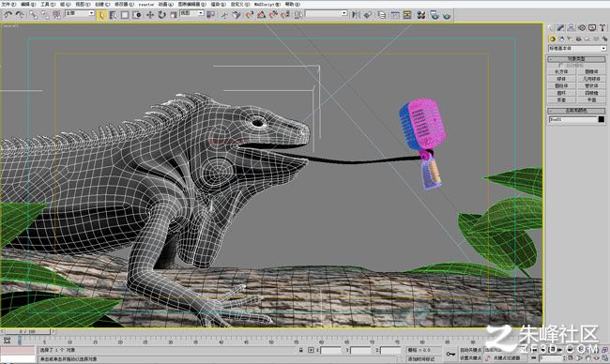
Task: Click the Quick Render teapot icon
Action: point(447,15)
